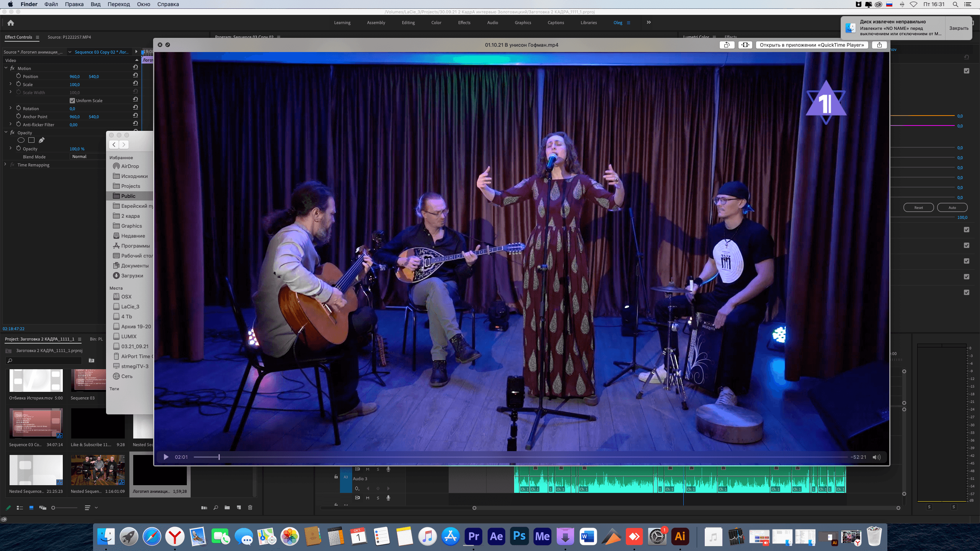This screenshot has width=980, height=551.
Task: Play the Quick Look video
Action: point(166,457)
